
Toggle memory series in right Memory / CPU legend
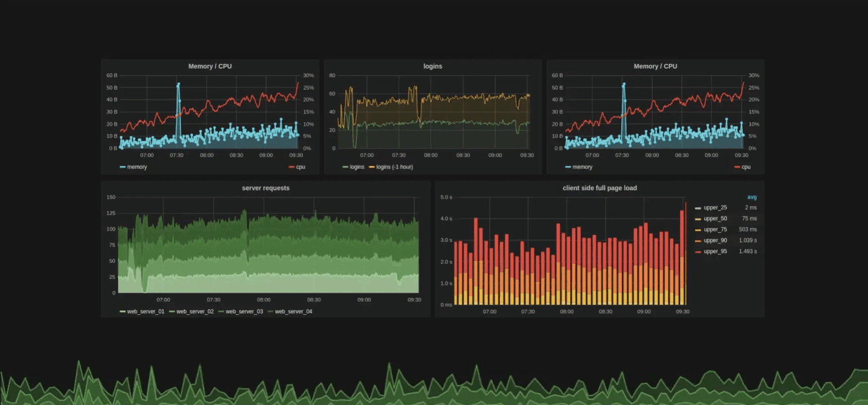pos(579,167)
